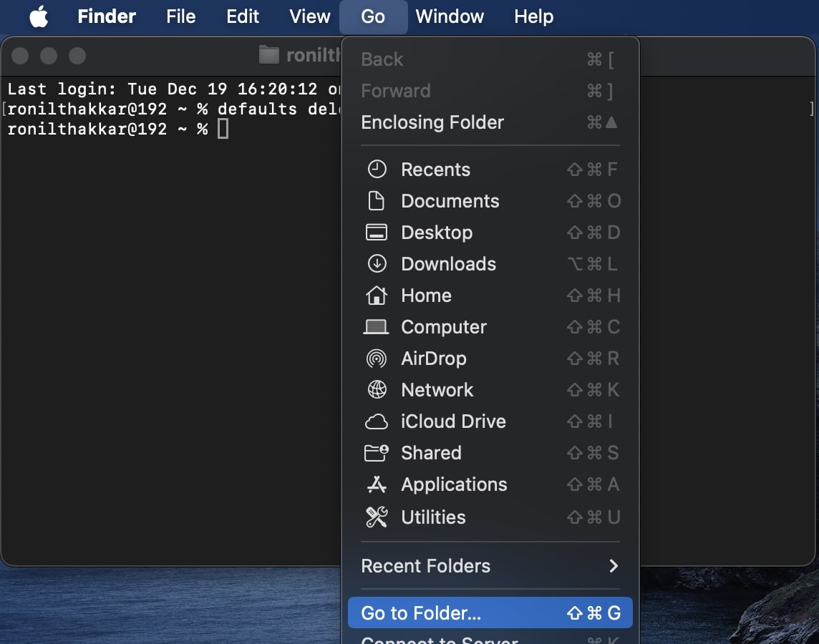
Task: Click the Recents clock icon
Action: [x=377, y=169]
